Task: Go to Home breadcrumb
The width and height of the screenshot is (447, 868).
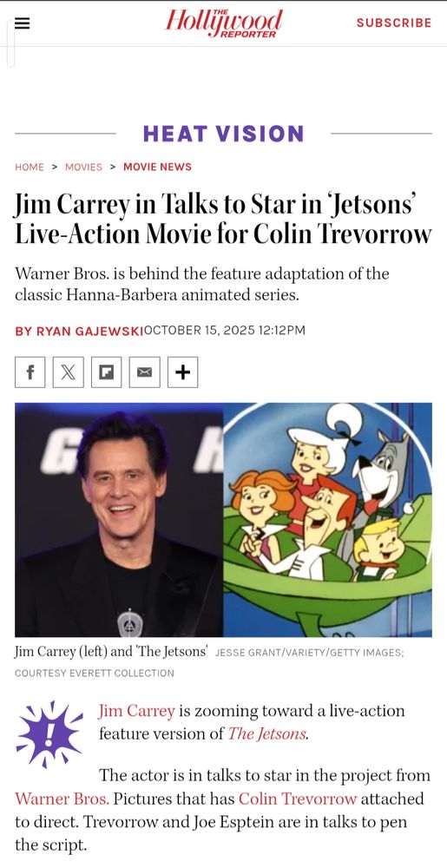Action: 30,167
